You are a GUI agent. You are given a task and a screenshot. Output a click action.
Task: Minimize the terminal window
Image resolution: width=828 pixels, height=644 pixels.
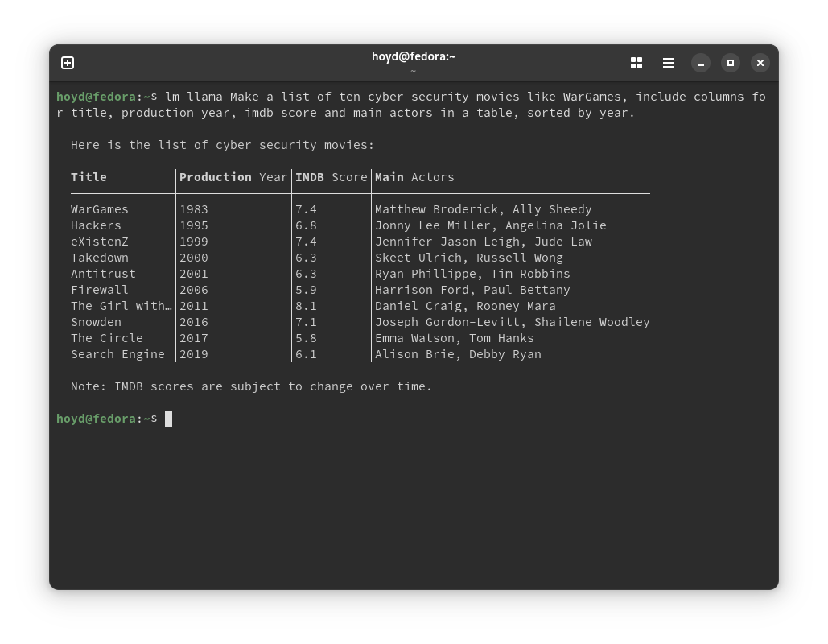[x=701, y=63]
